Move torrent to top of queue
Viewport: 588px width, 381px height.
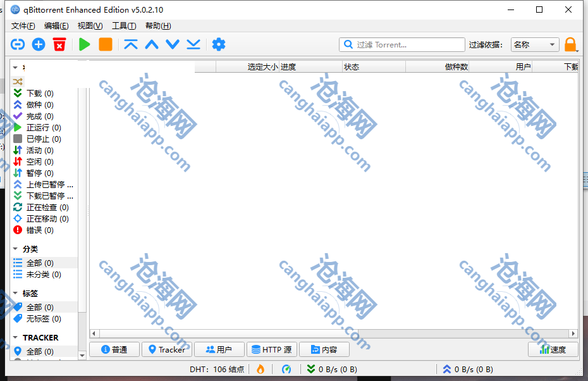tap(131, 44)
